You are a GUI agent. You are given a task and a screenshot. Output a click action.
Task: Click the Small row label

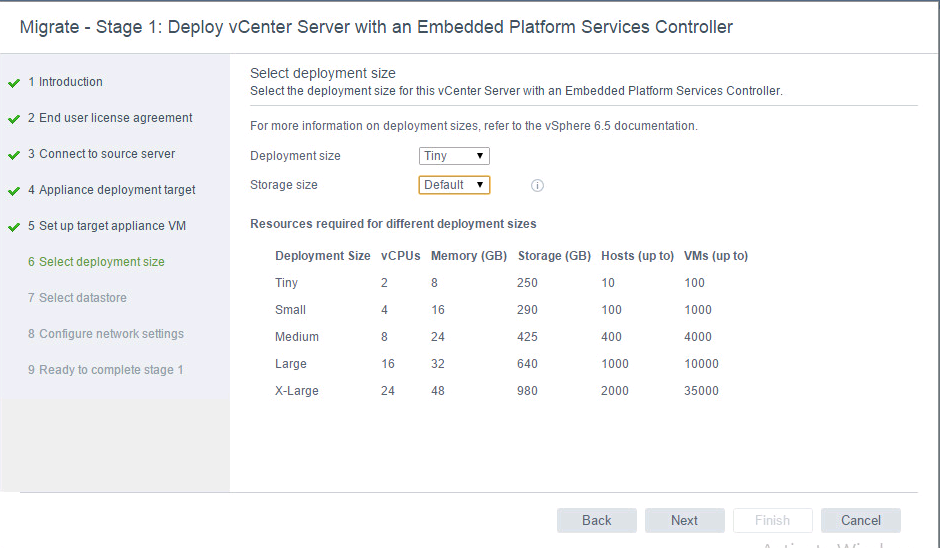(290, 309)
